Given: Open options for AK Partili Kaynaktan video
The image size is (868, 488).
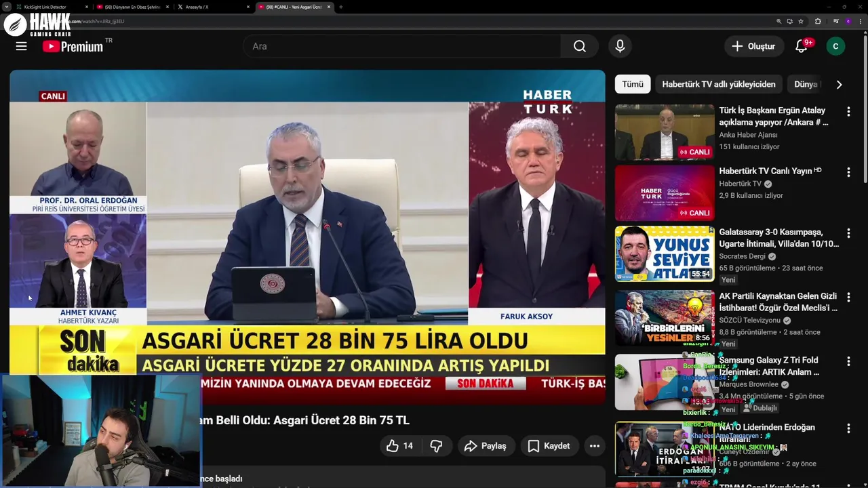Looking at the screenshot, I should (848, 297).
